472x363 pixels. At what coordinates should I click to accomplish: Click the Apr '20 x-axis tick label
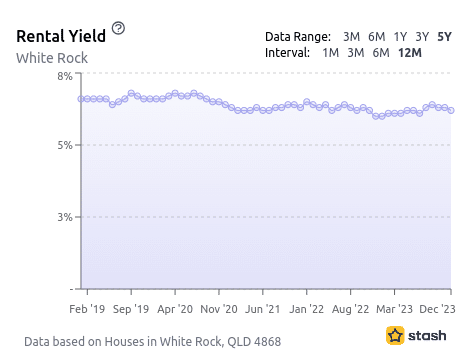pos(175,309)
